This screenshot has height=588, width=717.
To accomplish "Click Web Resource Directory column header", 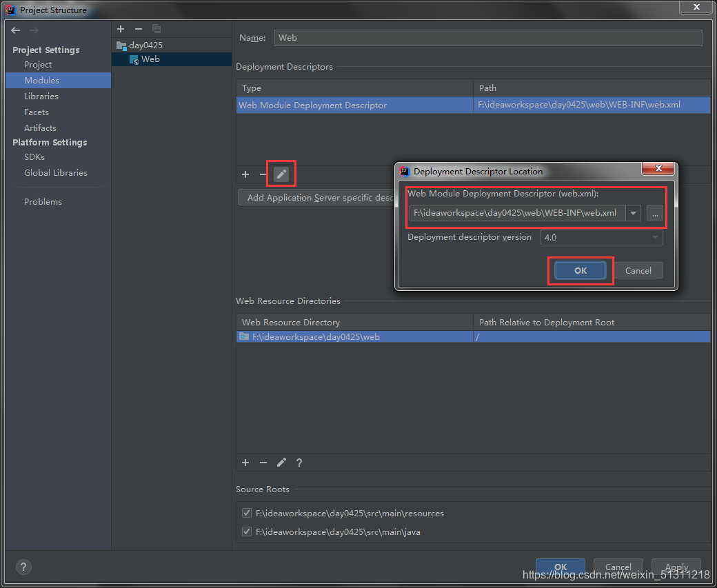I will click(354, 323).
